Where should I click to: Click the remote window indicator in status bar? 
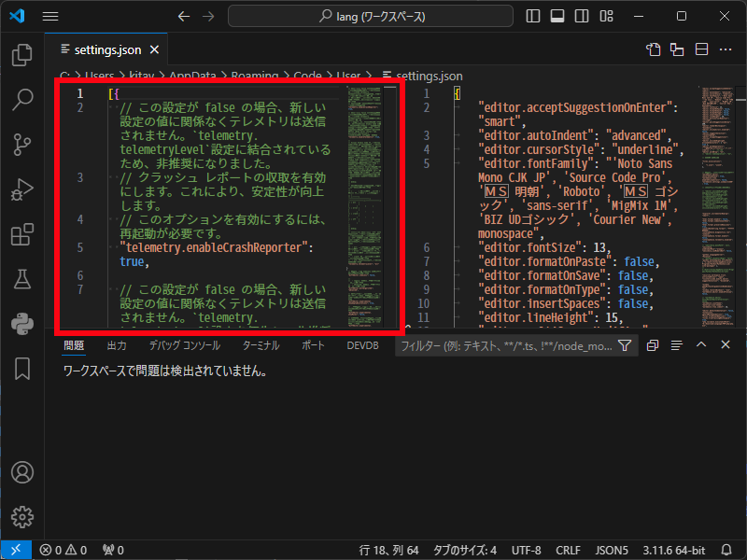16,550
